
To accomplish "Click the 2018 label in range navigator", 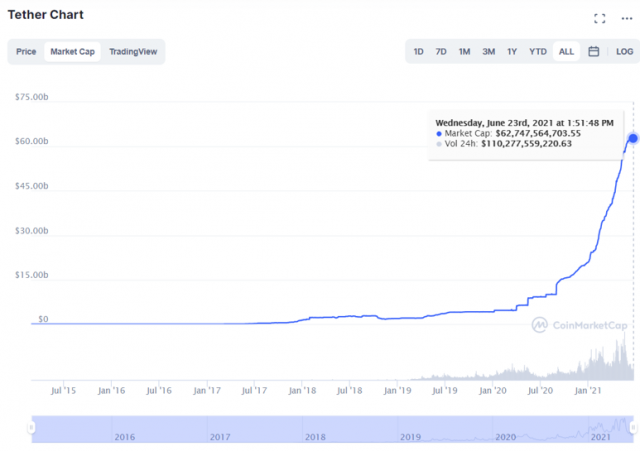I will tap(315, 437).
